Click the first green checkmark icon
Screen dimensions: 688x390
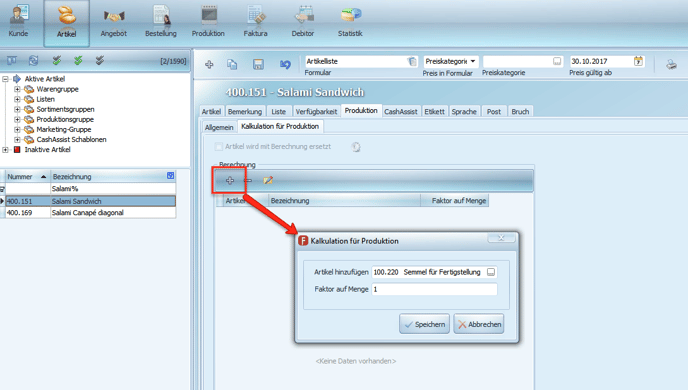[x=57, y=61]
